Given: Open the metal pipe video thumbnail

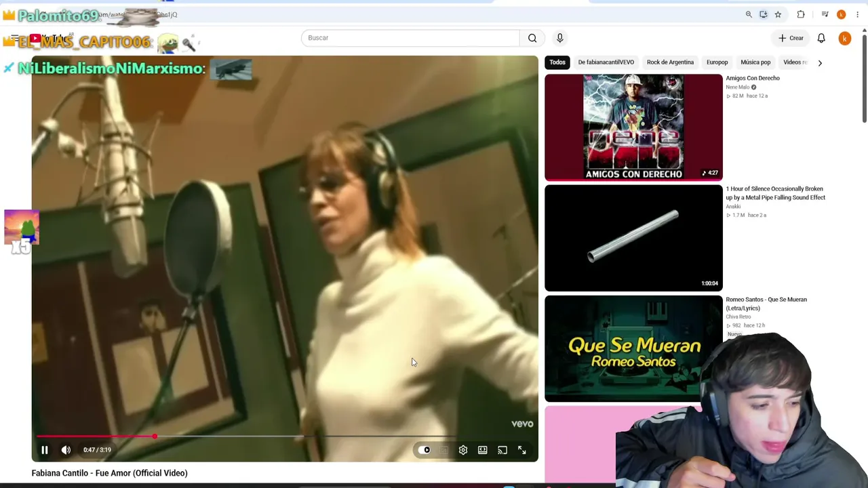Looking at the screenshot, I should pyautogui.click(x=633, y=238).
